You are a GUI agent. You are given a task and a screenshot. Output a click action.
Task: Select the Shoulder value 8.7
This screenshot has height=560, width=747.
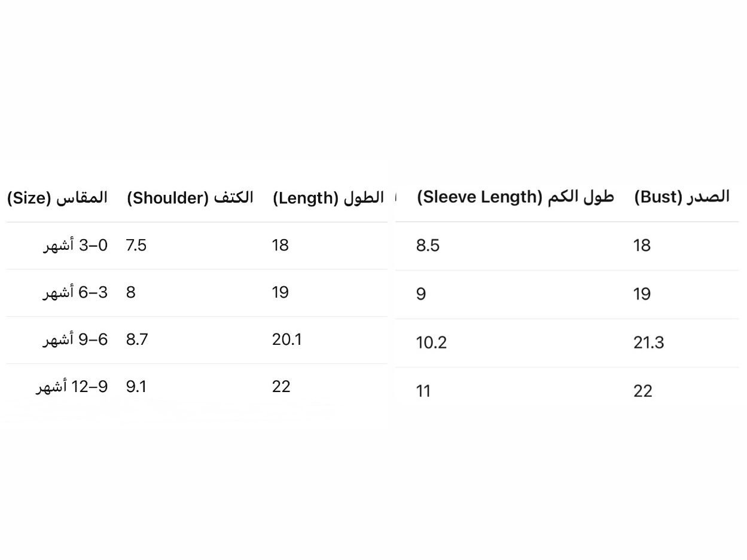137,340
